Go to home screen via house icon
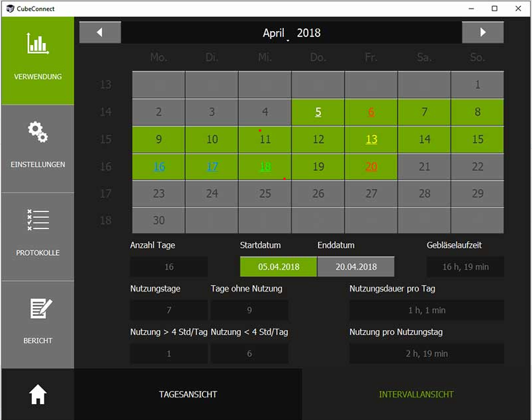This screenshot has width=532, height=420. [38, 394]
